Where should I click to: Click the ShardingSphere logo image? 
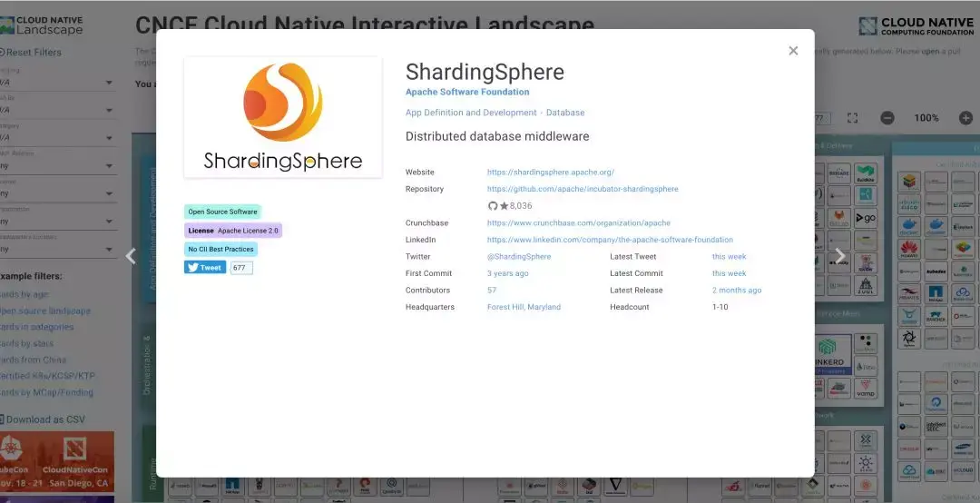283,117
